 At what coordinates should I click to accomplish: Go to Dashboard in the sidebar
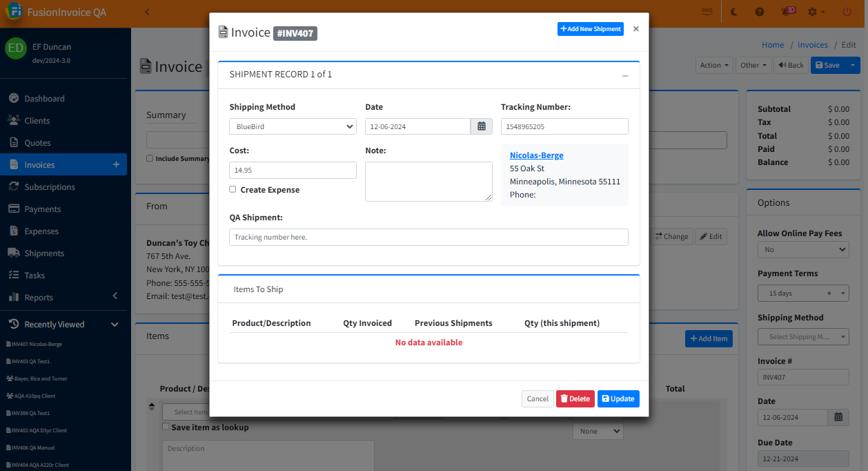[44, 98]
